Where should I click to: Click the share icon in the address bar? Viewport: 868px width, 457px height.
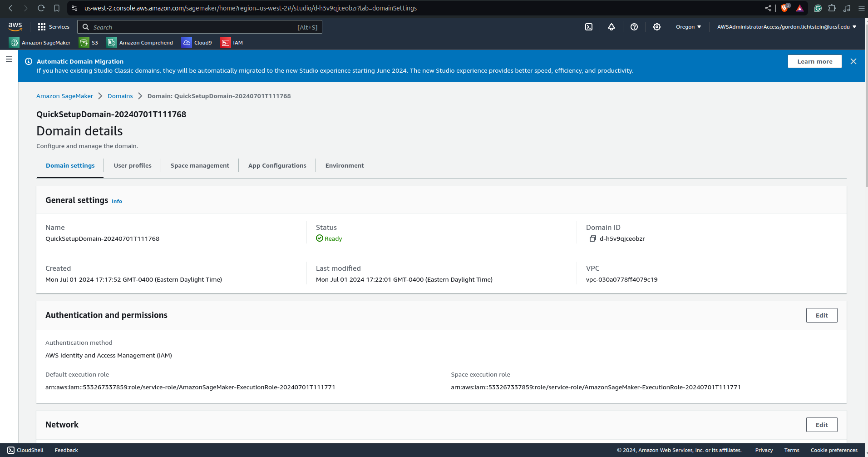(768, 8)
